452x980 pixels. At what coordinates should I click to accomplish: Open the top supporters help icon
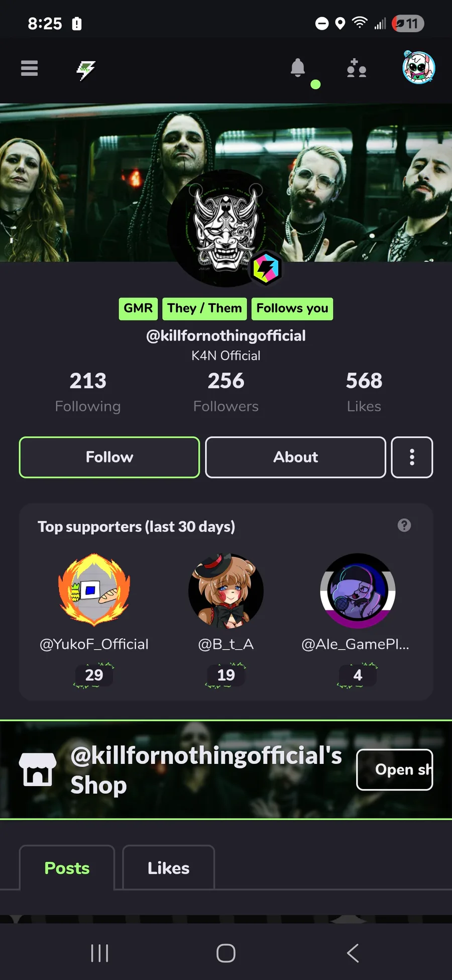(x=404, y=525)
